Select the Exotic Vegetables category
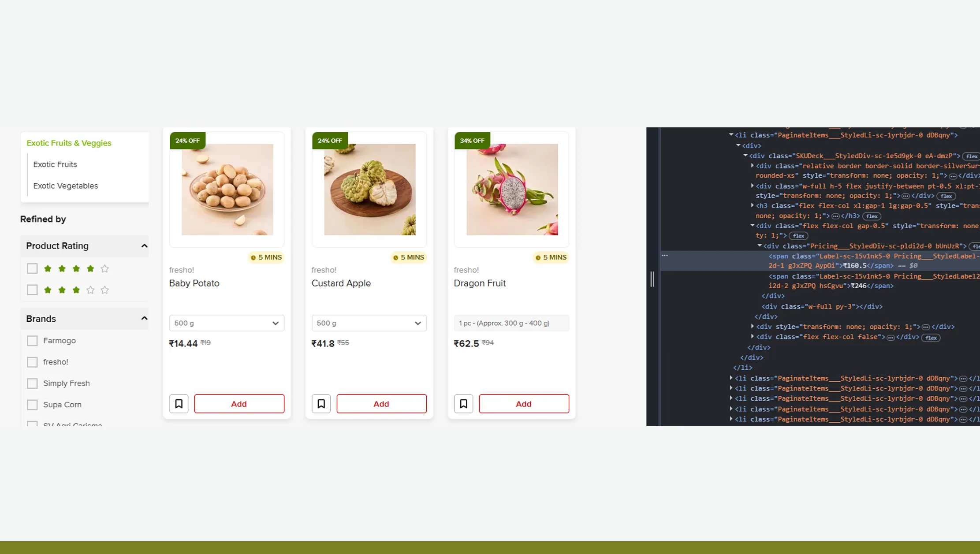Screen dimensions: 980x554 click(x=66, y=186)
